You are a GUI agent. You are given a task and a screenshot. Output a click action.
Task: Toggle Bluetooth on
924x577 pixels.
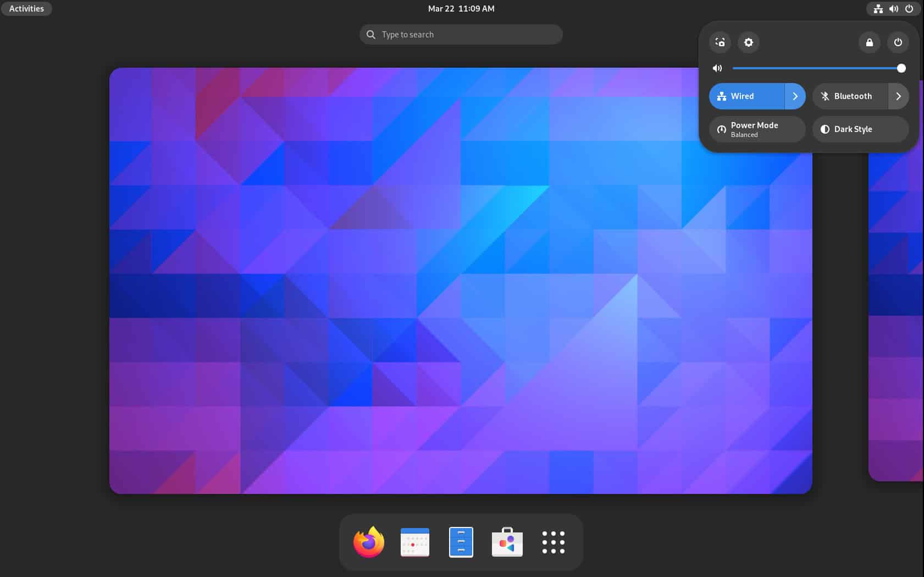pyautogui.click(x=849, y=96)
